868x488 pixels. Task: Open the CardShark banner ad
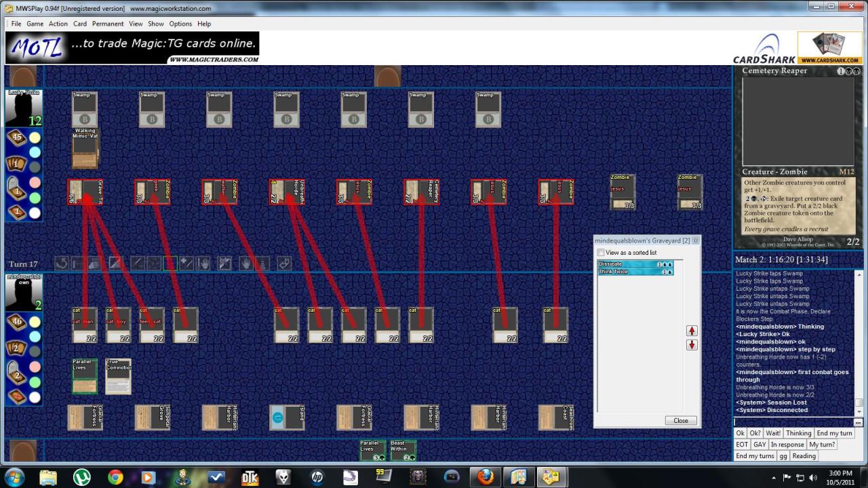[798, 48]
